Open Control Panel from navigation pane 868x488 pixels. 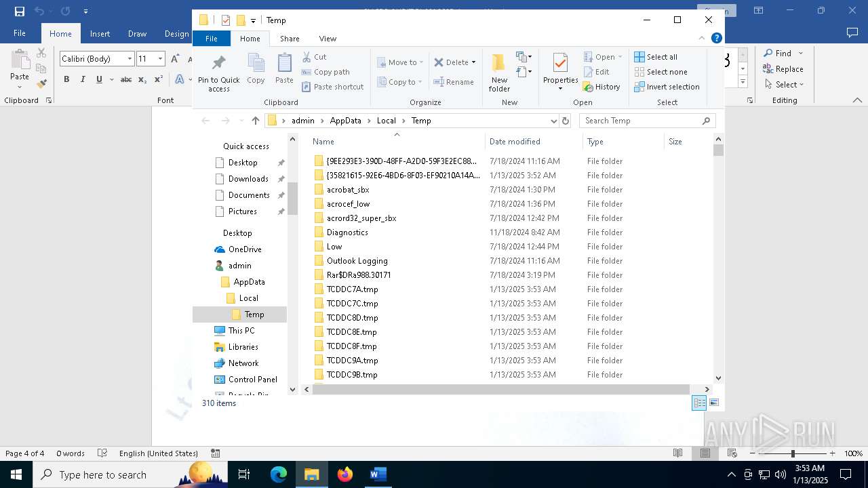pos(252,380)
